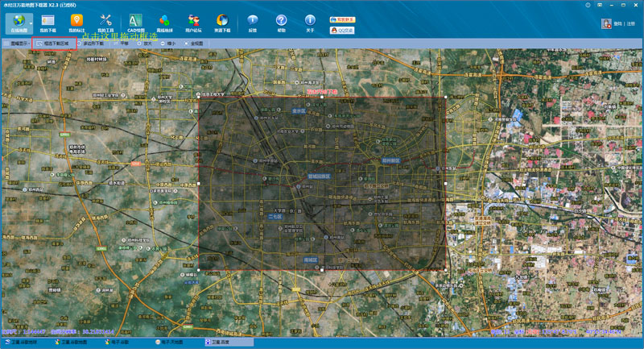Expand the 在线地图 dropdown arrow
Image resolution: width=644 pixels, height=349 pixels.
(x=31, y=23)
